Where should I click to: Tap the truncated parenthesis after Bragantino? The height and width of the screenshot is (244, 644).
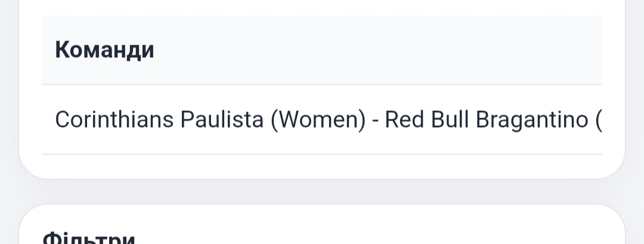(598, 121)
